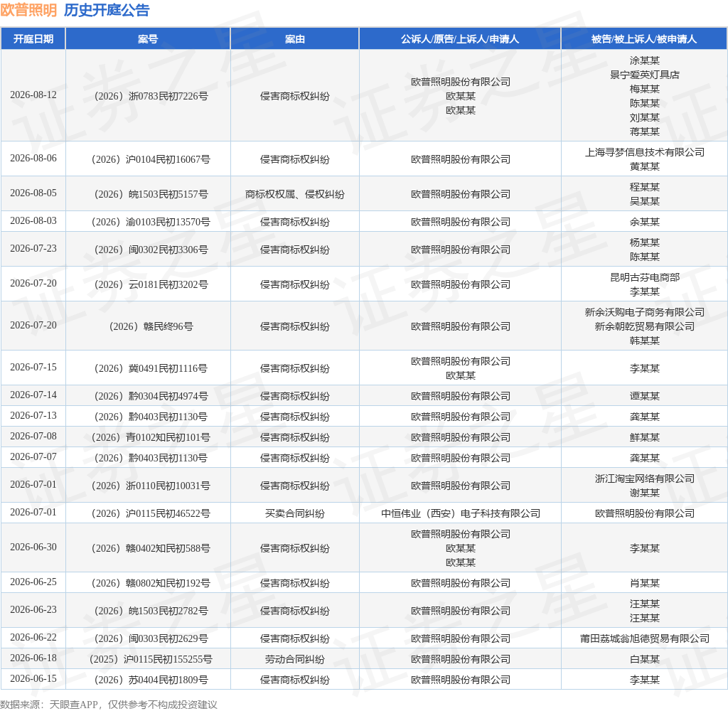Select the 商标权权属、侵权纠纷 cause cell
The image size is (728, 711).
[x=294, y=194]
